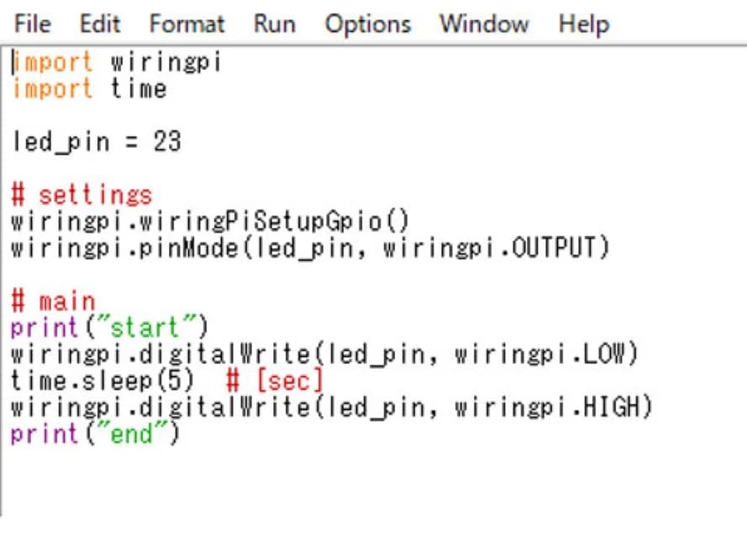Open the Help menu
Screen dimensions: 747x560
coord(583,24)
